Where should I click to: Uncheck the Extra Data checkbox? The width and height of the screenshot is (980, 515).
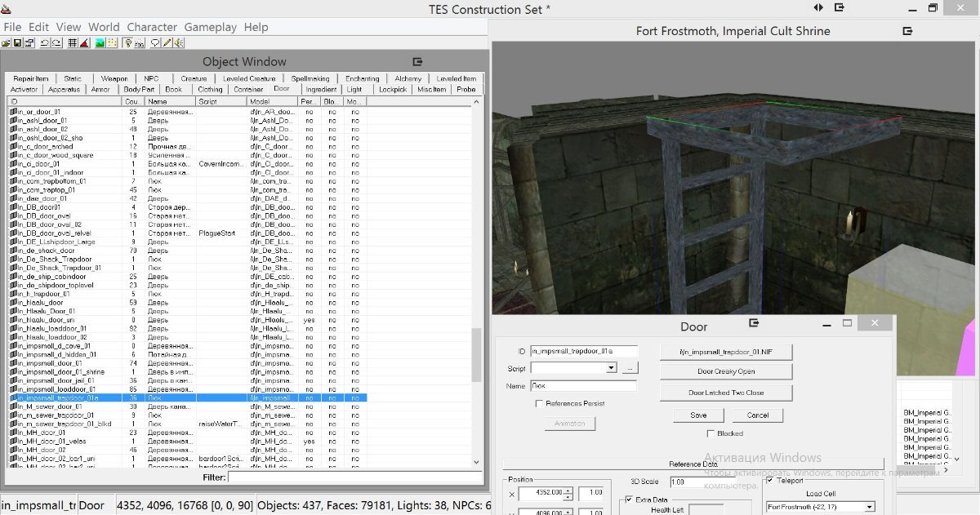[628, 499]
